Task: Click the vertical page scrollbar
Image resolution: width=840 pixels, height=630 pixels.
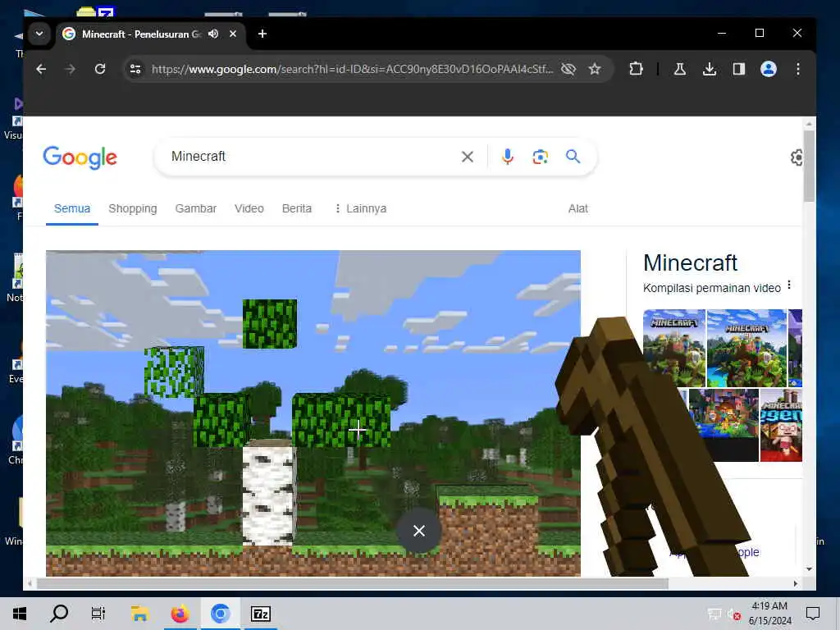Action: [x=809, y=166]
